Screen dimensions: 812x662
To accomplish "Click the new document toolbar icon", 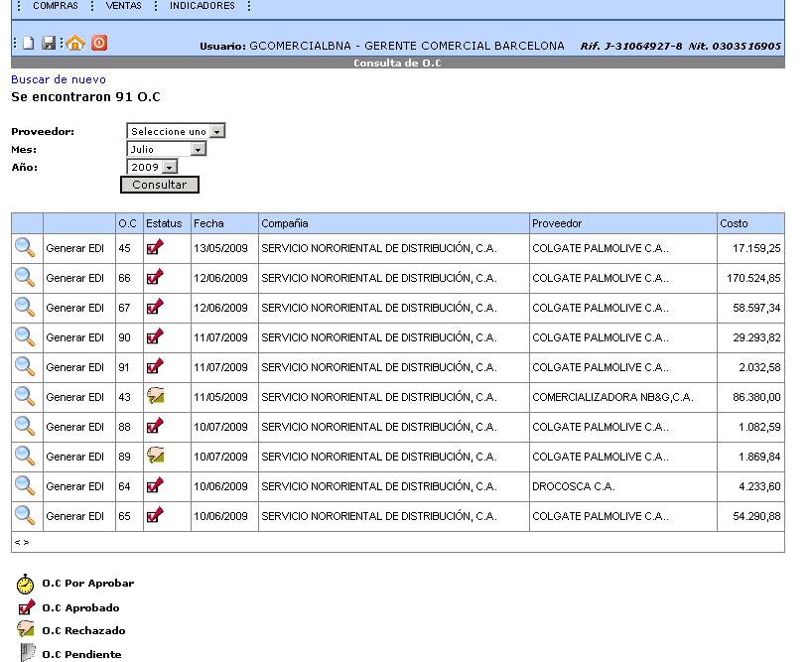I will click(29, 43).
